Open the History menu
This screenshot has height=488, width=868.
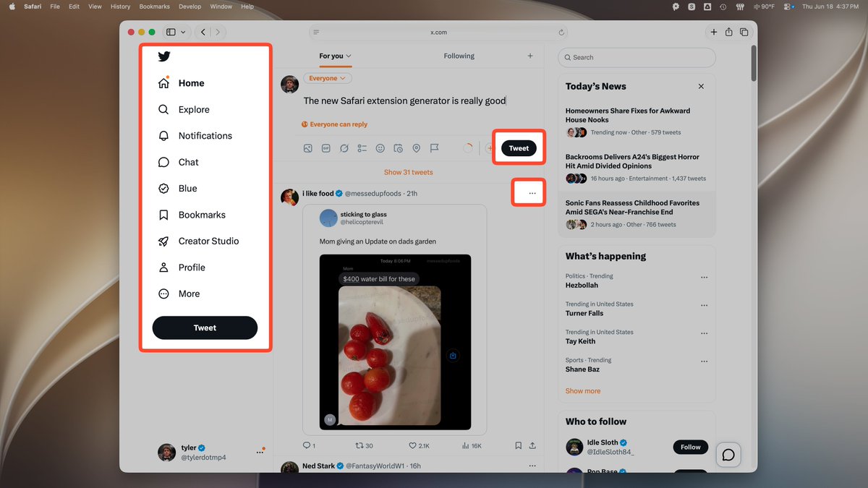click(120, 7)
